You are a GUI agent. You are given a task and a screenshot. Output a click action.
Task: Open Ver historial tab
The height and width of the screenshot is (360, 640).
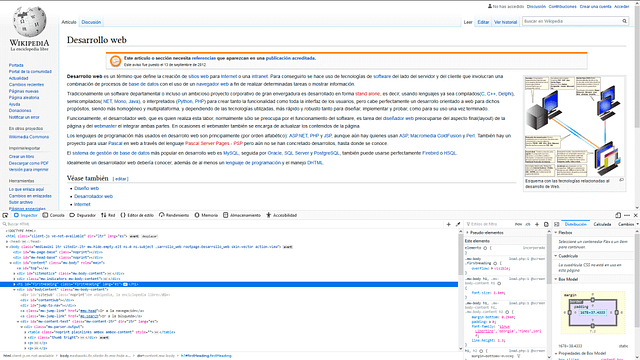[x=505, y=22]
